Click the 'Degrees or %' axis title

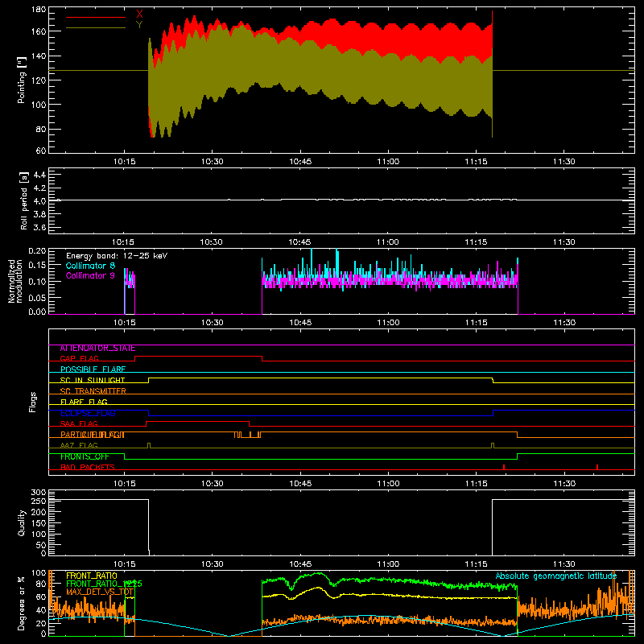(21, 603)
